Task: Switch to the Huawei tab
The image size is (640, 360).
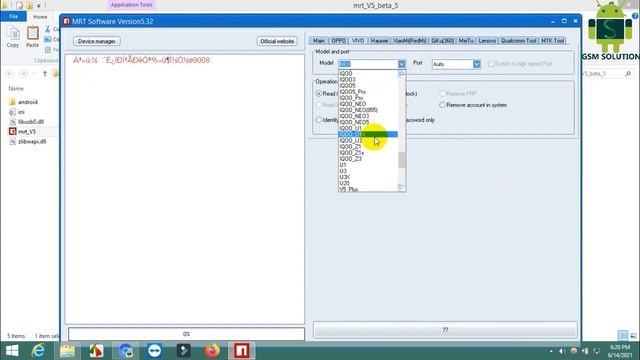Action: [379, 41]
